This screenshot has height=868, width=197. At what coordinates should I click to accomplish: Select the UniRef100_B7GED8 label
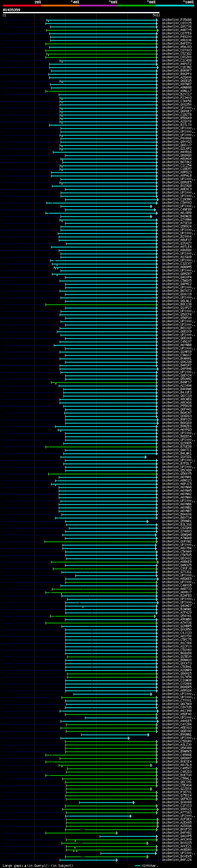pos(177,446)
